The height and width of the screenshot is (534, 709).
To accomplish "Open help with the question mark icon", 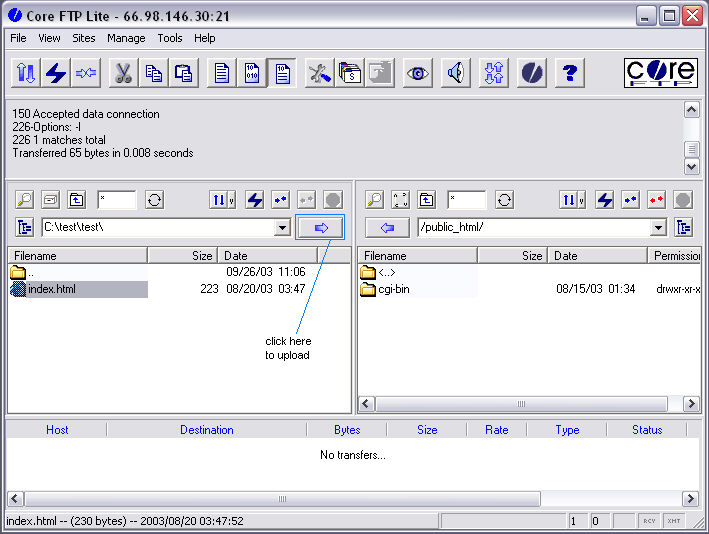I will [x=569, y=74].
